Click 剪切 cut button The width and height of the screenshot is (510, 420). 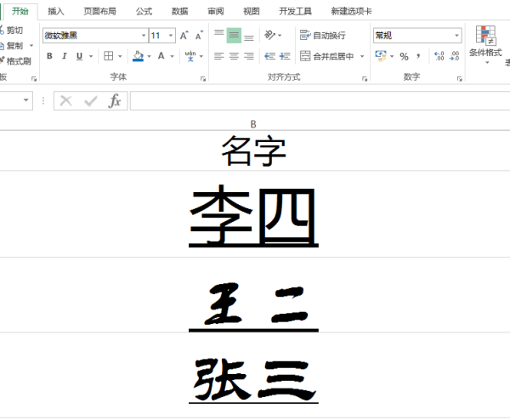[x=11, y=31]
